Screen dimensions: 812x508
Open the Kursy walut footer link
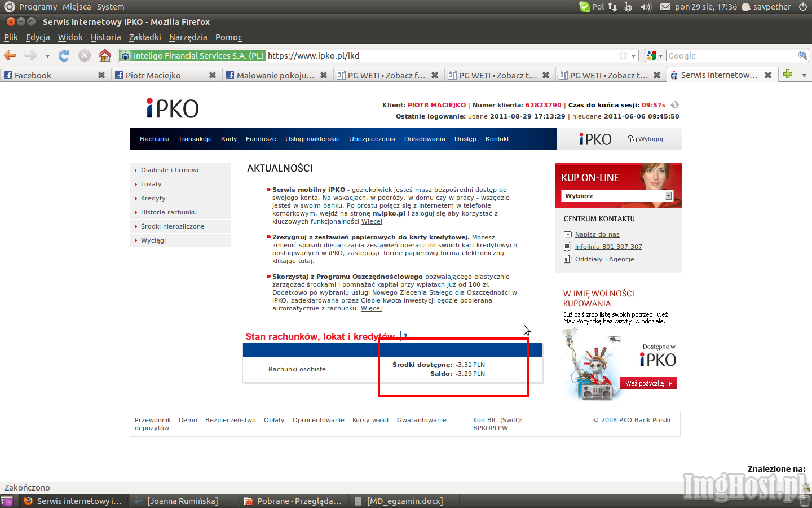click(x=371, y=420)
